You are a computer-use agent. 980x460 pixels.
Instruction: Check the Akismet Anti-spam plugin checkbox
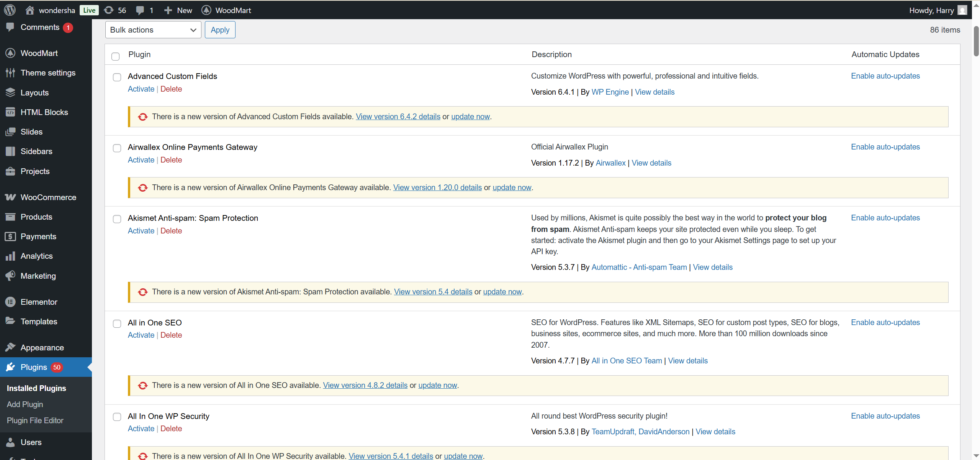(x=117, y=219)
